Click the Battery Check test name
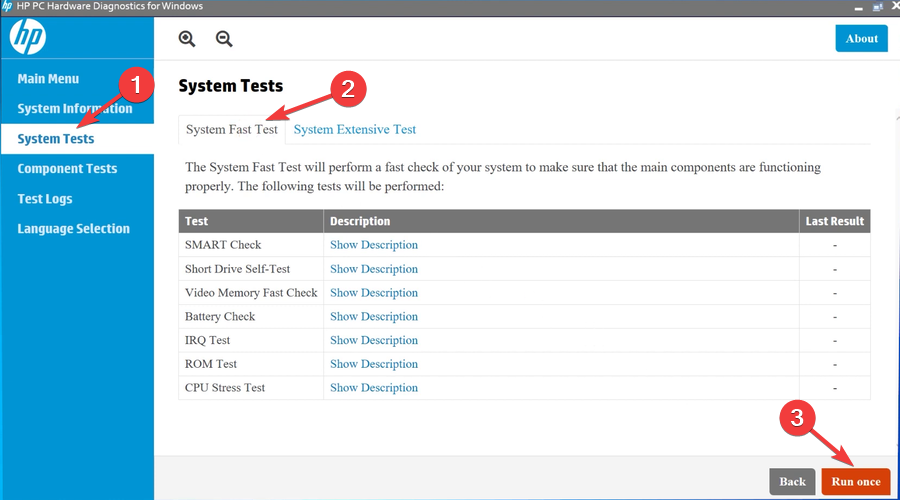The image size is (900, 500). pos(220,317)
